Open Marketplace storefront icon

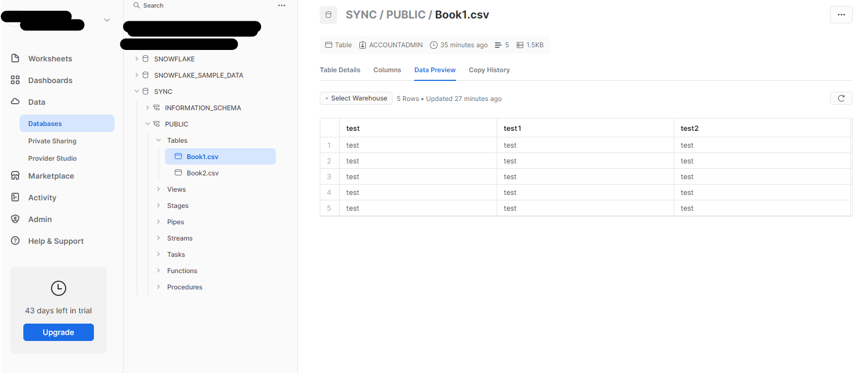(x=15, y=175)
